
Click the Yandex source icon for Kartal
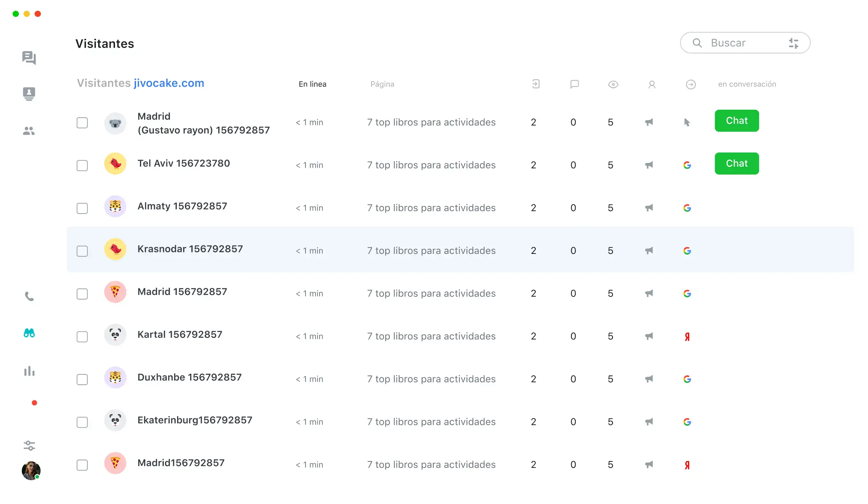pos(687,337)
